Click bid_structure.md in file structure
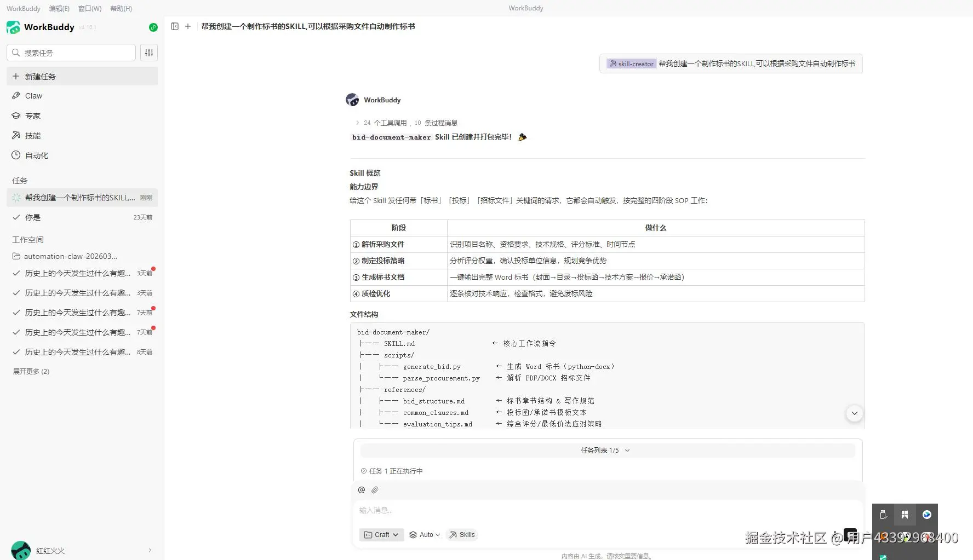 click(x=433, y=401)
